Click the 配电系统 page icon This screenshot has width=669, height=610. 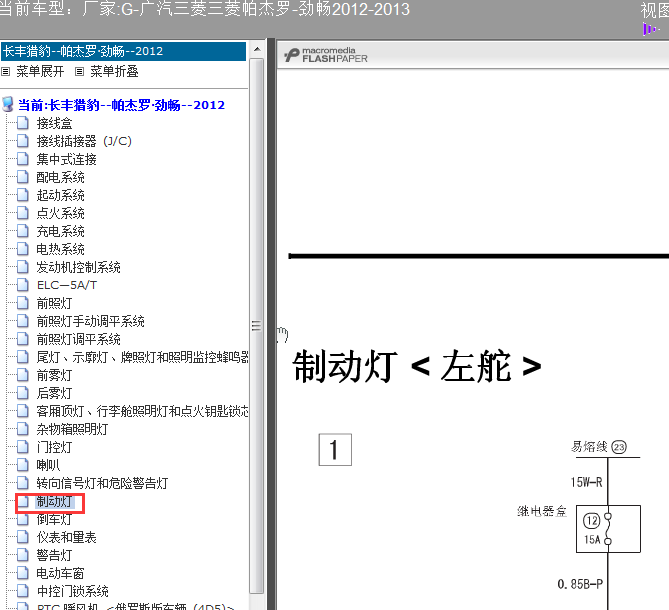[x=23, y=177]
